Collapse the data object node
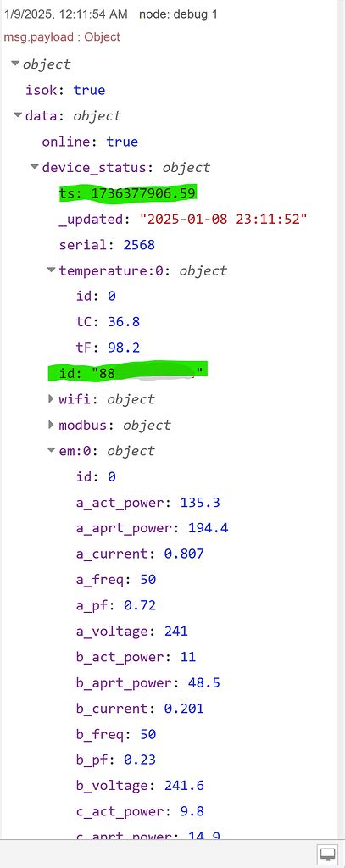345x868 pixels. pyautogui.click(x=19, y=115)
